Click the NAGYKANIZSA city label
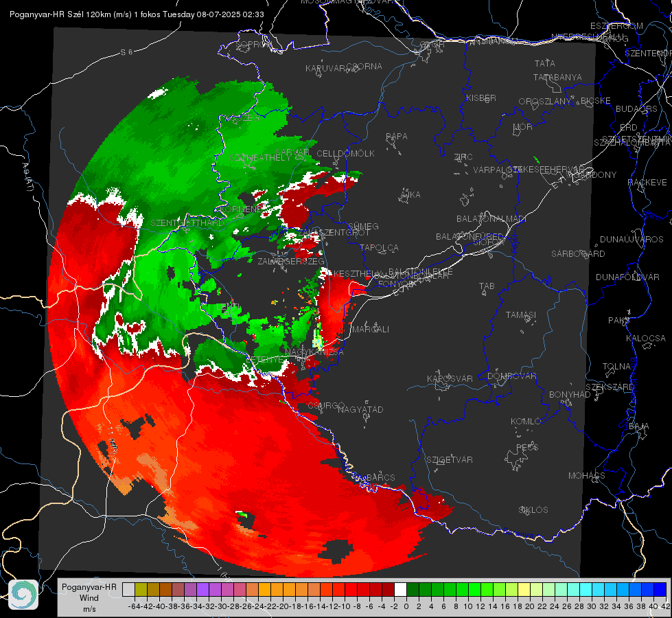672x618 pixels. click(x=314, y=352)
